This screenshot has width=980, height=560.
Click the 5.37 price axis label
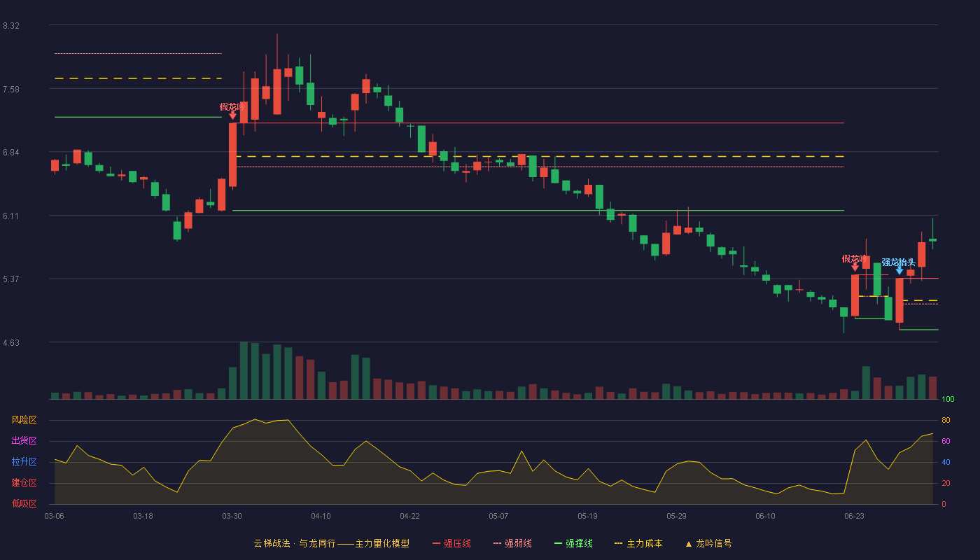[11, 279]
